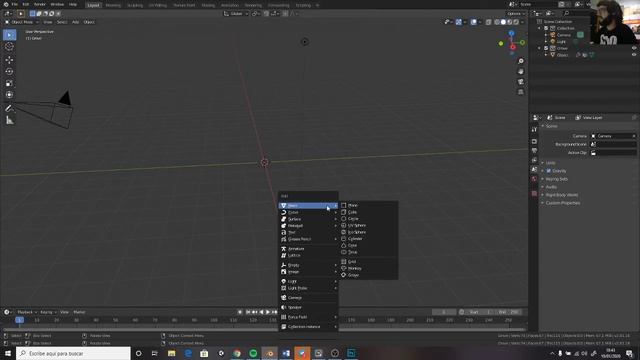Activate the Cursor tool

pyautogui.click(x=9, y=47)
